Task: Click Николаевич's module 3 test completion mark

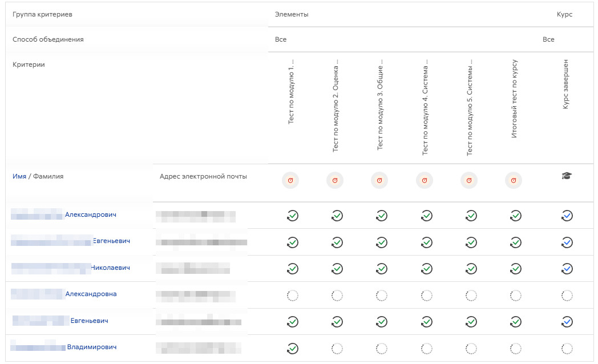Action: pos(381,269)
